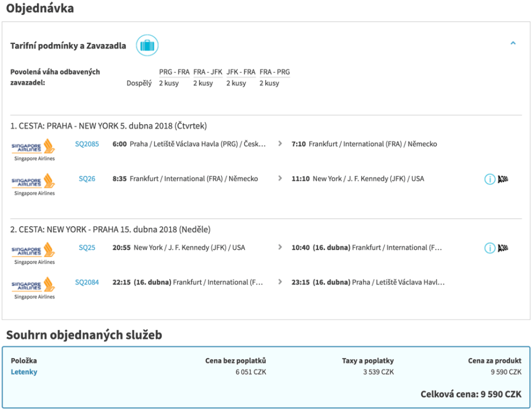
Task: Click the A380 aircraft icon for flight SQ25
Action: click(503, 248)
